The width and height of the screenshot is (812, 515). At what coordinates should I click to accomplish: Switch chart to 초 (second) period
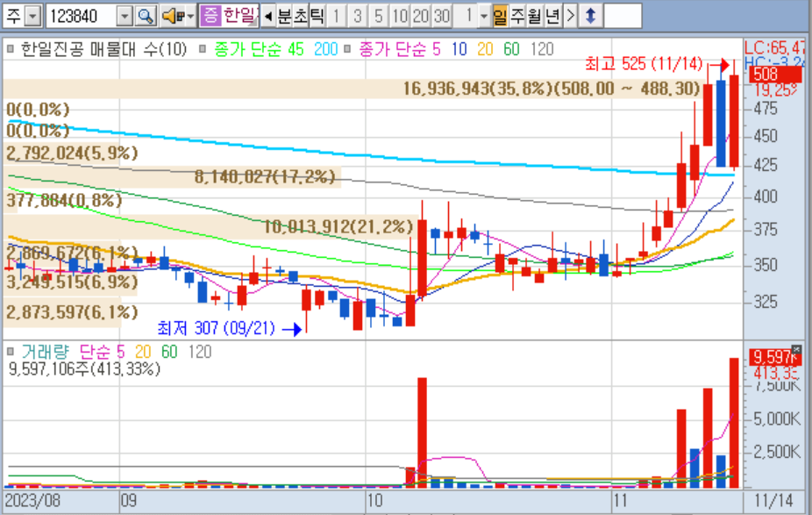click(x=301, y=16)
